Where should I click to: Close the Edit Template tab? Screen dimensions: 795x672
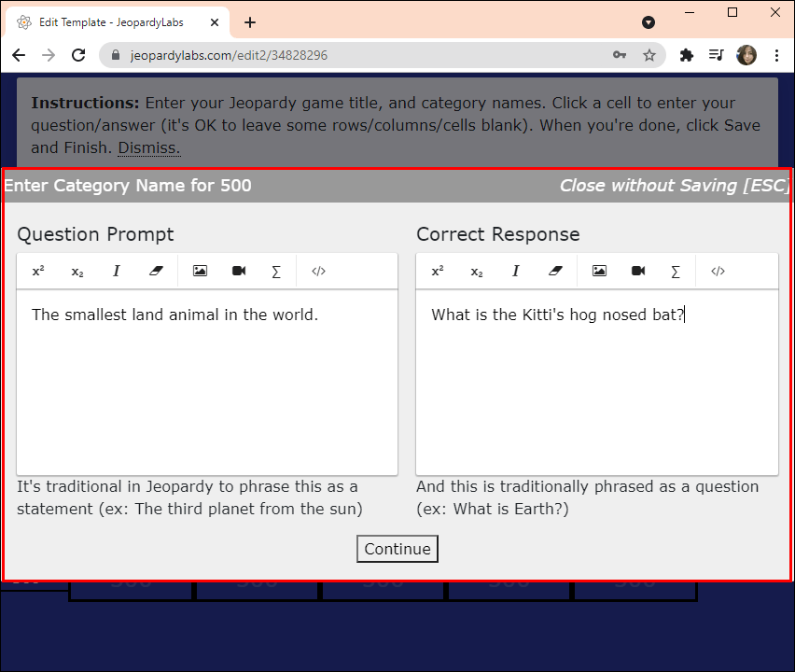click(215, 22)
